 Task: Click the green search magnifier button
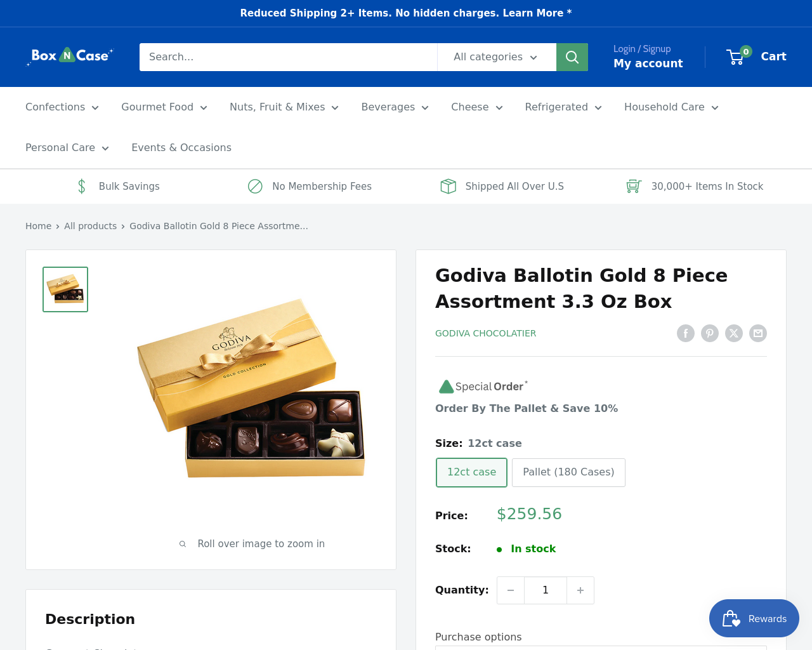click(x=572, y=57)
